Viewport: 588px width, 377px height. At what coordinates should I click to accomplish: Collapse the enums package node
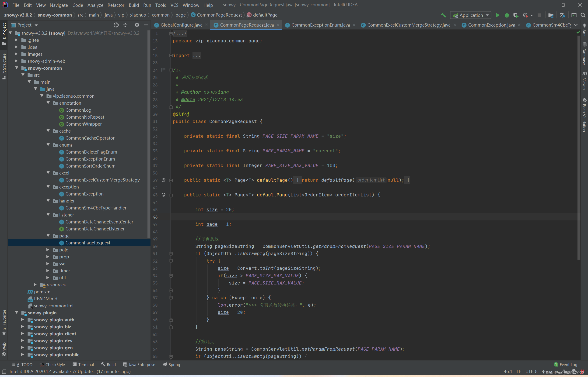coord(48,145)
